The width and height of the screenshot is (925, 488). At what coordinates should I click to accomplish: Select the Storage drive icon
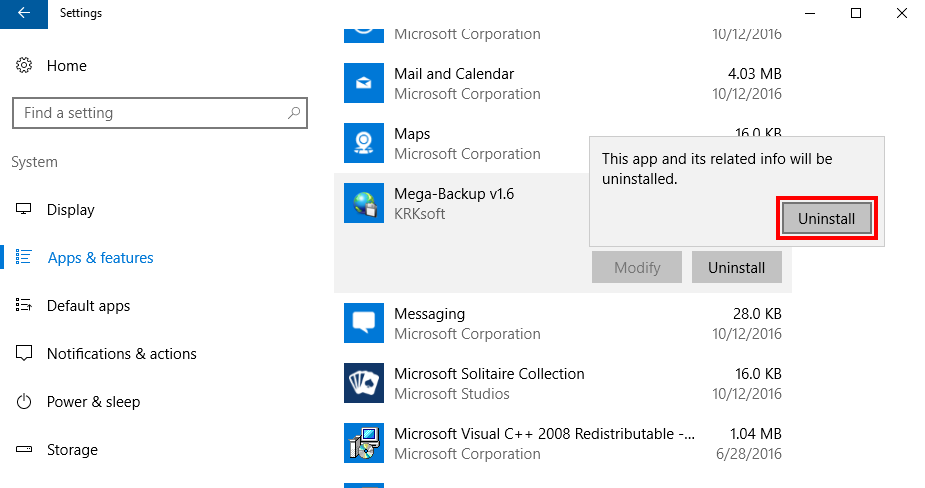click(24, 450)
